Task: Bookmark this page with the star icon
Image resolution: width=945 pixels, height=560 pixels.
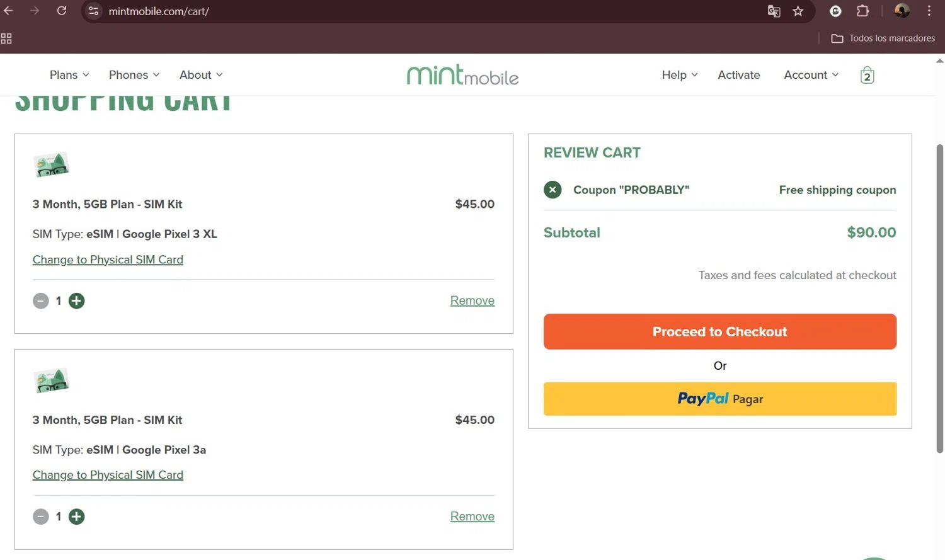Action: pyautogui.click(x=798, y=11)
